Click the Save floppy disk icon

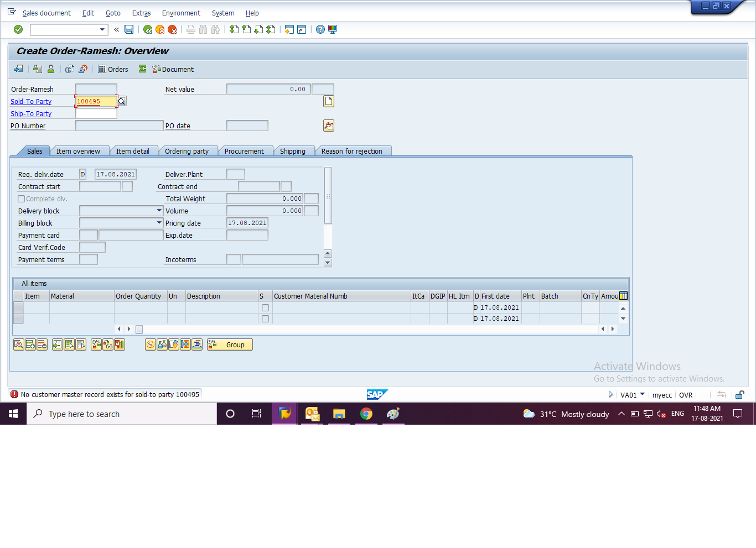coord(129,29)
